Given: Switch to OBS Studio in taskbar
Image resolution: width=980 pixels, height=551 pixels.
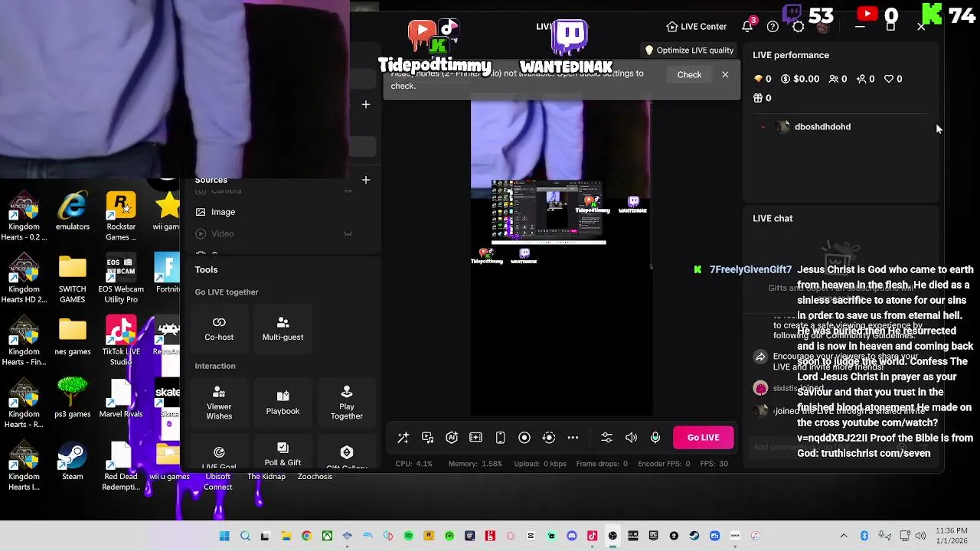Looking at the screenshot, I should (x=612, y=536).
